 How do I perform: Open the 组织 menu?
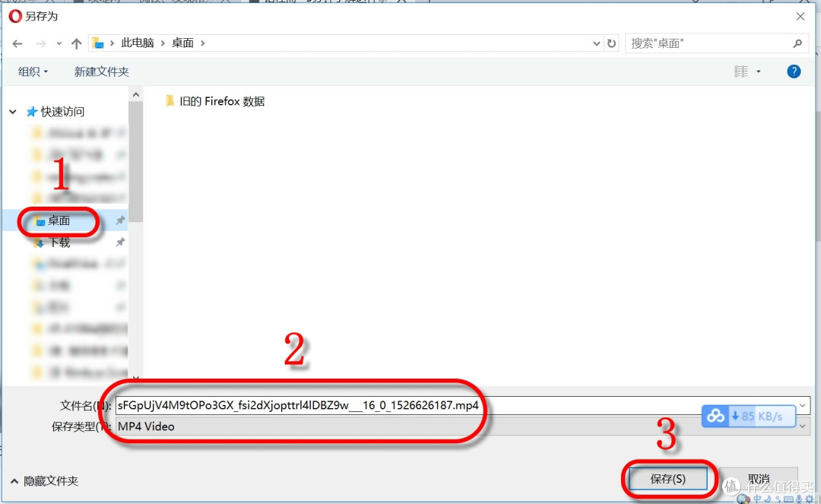point(33,71)
